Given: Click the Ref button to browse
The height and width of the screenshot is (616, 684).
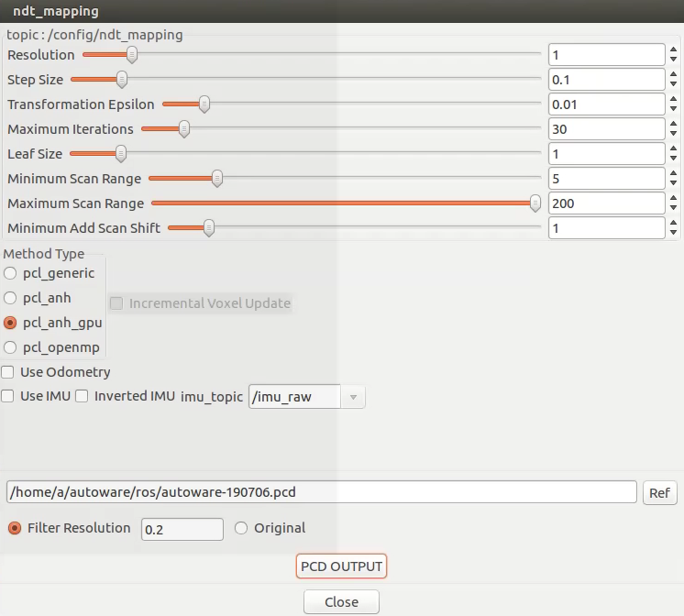Looking at the screenshot, I should click(659, 493).
